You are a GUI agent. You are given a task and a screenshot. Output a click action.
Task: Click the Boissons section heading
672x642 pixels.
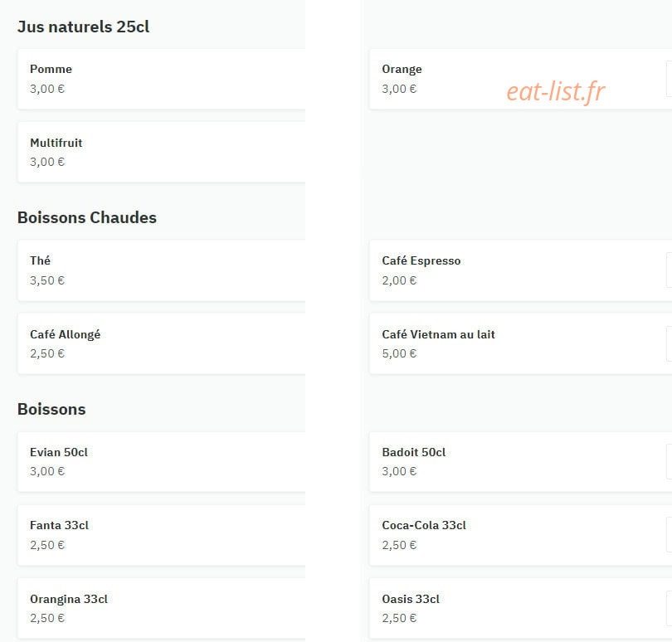point(51,409)
